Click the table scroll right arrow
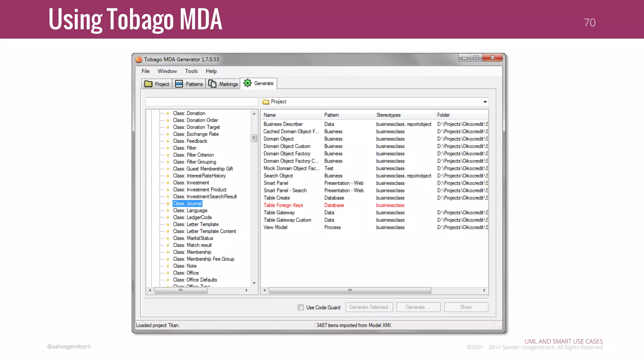This screenshot has height=362, width=644. click(x=484, y=291)
